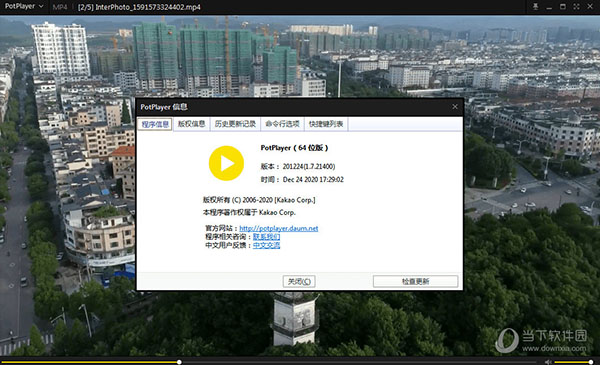
Task: Toggle the pin always-on-top icon
Action: coord(535,7)
